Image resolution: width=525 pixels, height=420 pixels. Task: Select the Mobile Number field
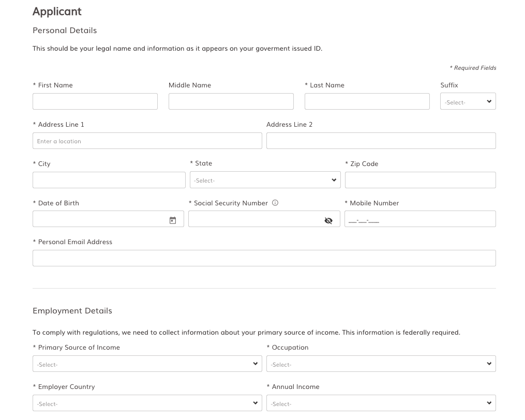[x=420, y=219]
